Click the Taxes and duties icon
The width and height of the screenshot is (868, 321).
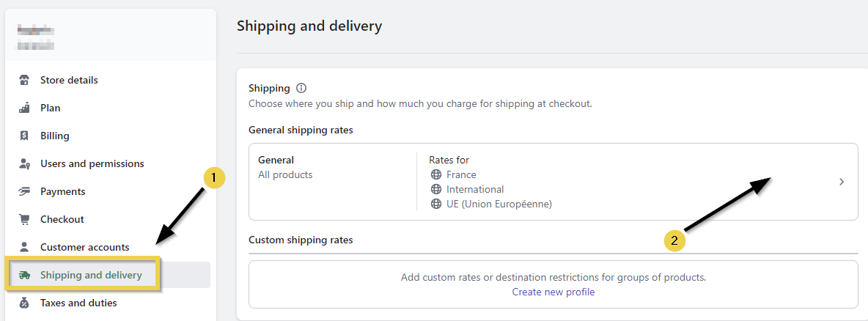click(x=24, y=303)
